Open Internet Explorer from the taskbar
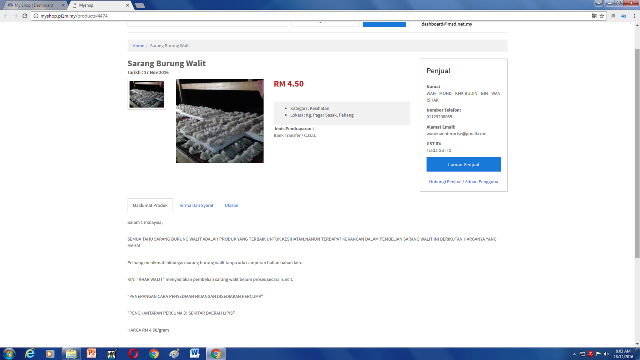 [x=30, y=353]
